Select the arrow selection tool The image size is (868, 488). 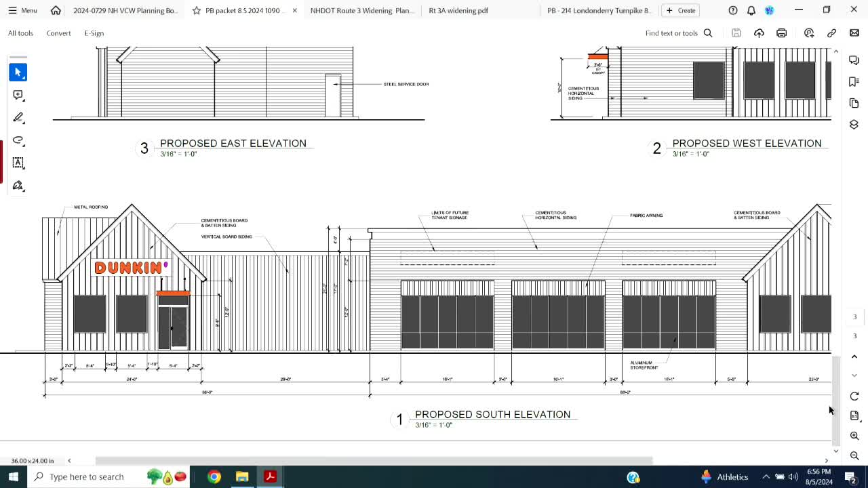click(18, 72)
